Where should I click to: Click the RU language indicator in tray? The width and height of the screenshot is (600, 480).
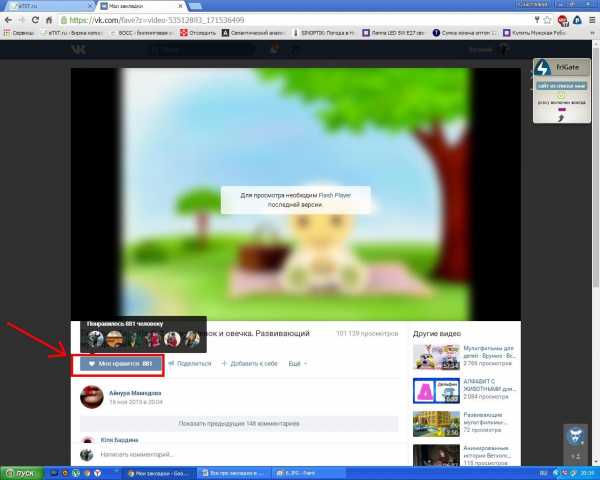click(543, 473)
